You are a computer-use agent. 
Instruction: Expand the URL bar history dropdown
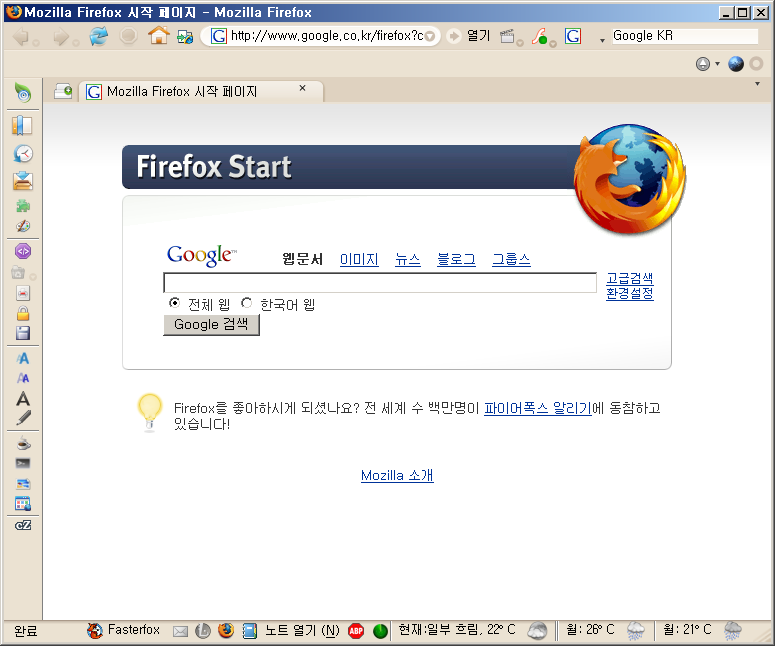click(430, 36)
